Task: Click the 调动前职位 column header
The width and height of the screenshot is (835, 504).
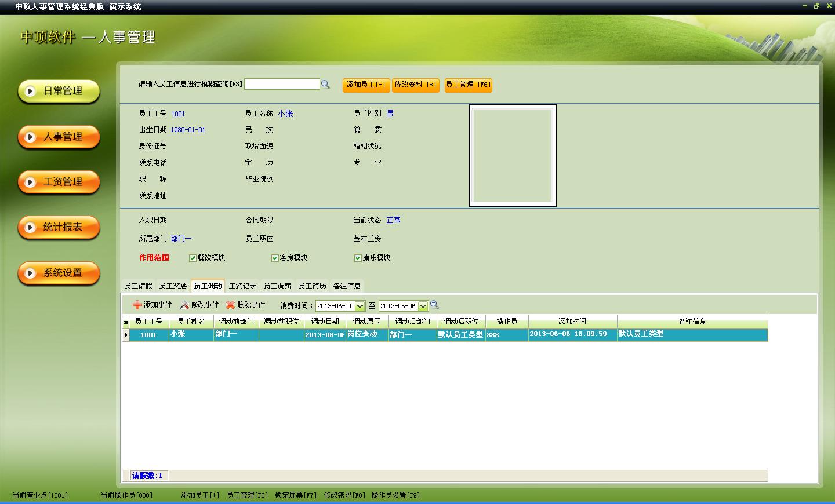Action: pos(282,322)
